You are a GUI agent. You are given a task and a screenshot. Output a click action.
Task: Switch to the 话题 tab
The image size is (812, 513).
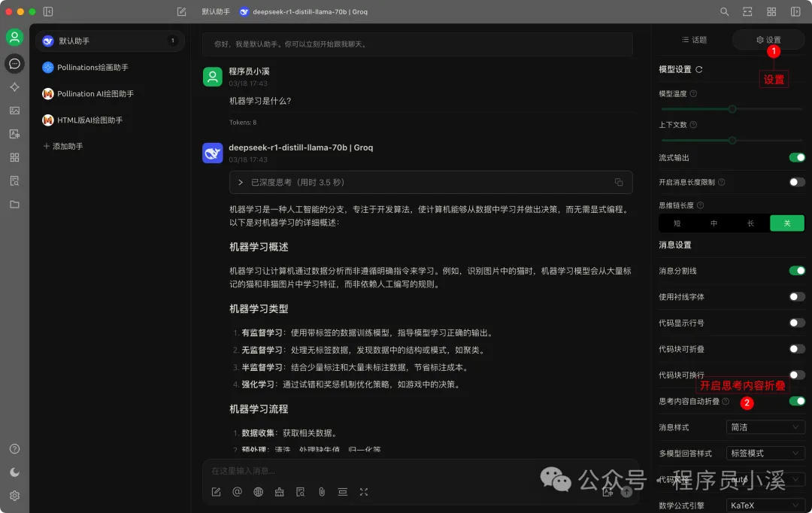694,40
